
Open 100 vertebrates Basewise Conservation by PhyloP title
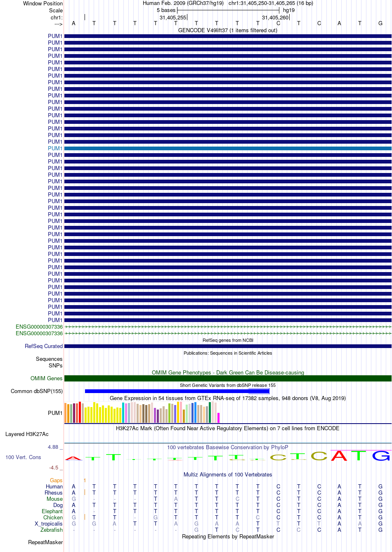tap(228, 447)
